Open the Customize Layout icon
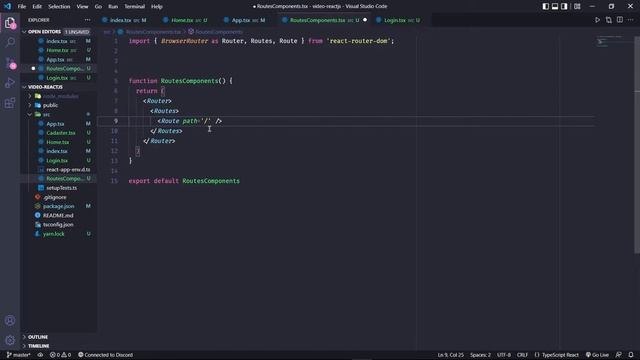 click(577, 6)
